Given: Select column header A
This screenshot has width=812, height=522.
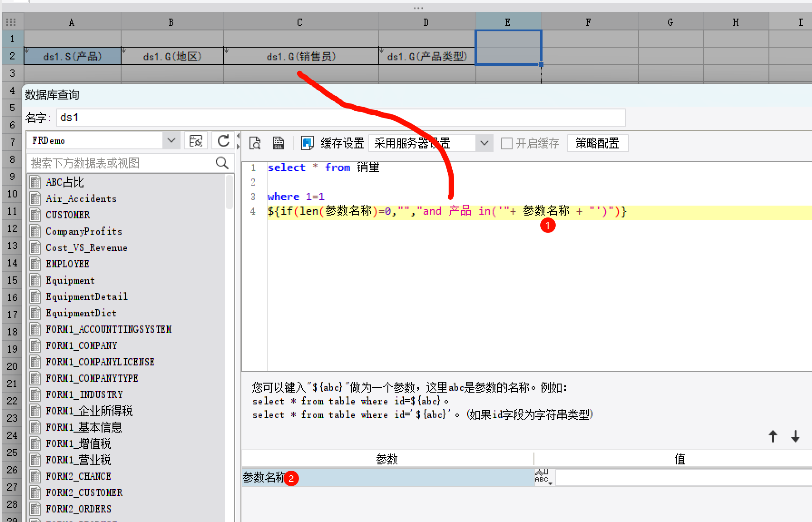Looking at the screenshot, I should 72,22.
